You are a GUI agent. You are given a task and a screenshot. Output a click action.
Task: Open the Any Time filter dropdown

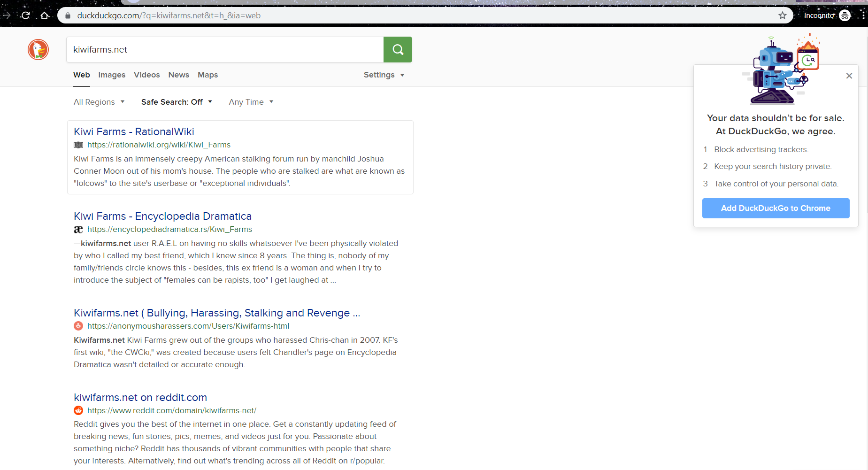pos(251,102)
